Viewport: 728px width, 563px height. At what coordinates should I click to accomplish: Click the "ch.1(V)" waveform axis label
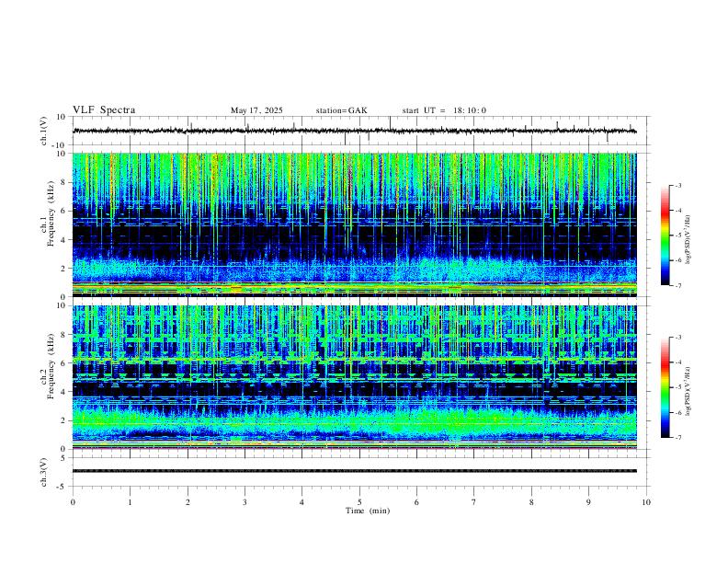tap(44, 131)
